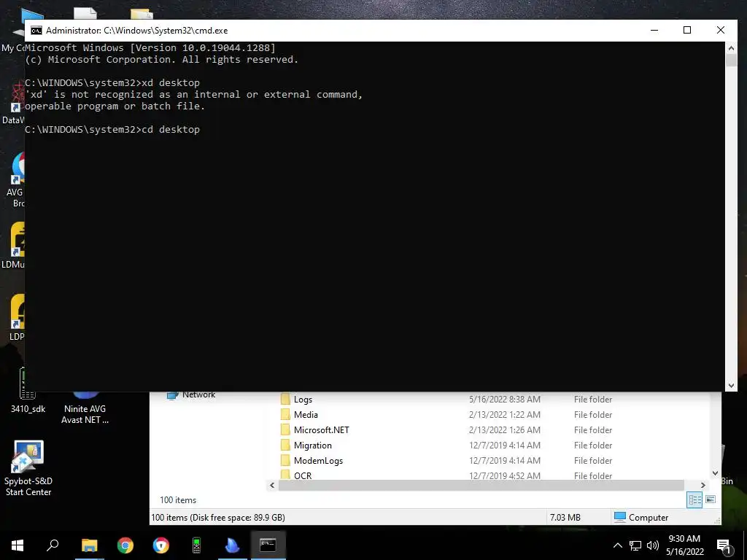Click the network tray icon
747x560 pixels.
[x=635, y=545]
